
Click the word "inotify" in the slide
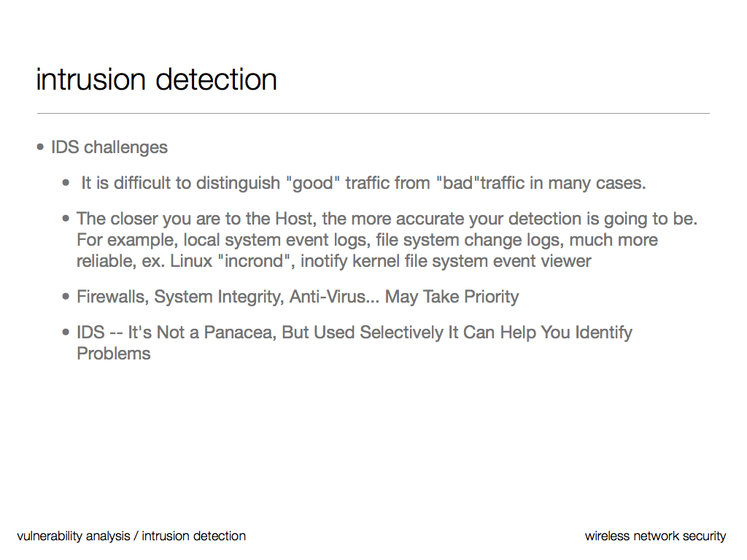pyautogui.click(x=324, y=261)
